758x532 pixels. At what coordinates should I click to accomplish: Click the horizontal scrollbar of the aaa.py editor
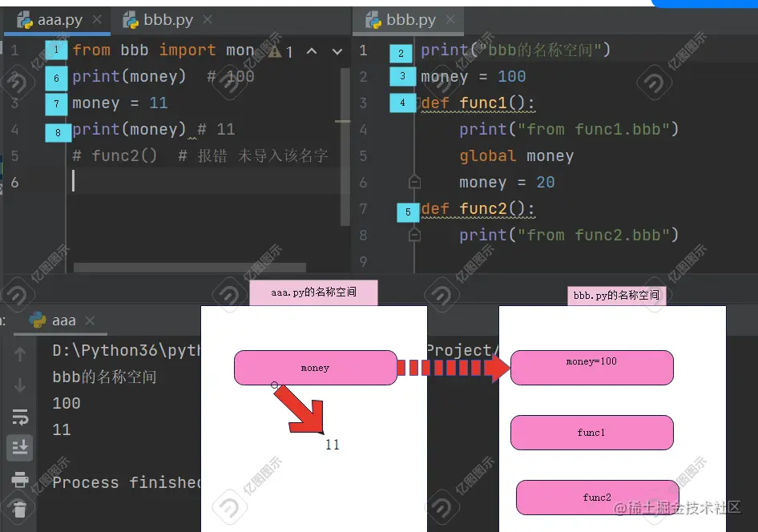190,268
